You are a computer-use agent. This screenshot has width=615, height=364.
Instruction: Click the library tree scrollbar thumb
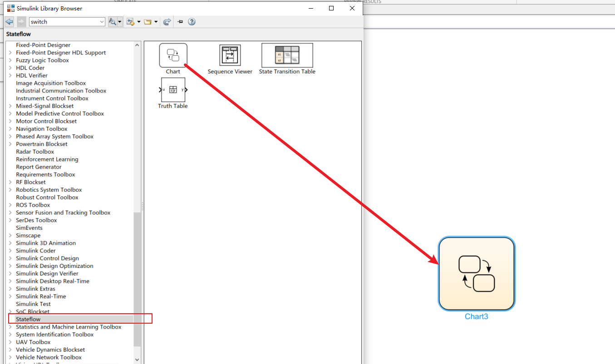(x=138, y=280)
